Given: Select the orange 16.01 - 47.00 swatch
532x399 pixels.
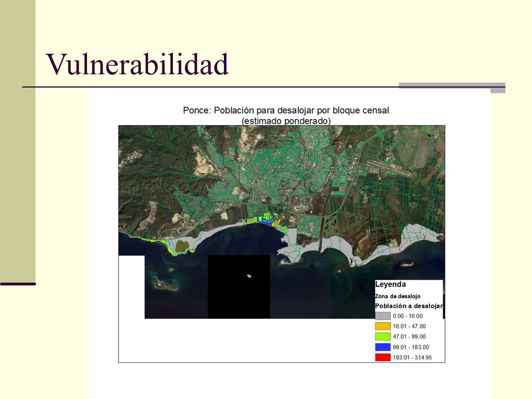Looking at the screenshot, I should (383, 326).
